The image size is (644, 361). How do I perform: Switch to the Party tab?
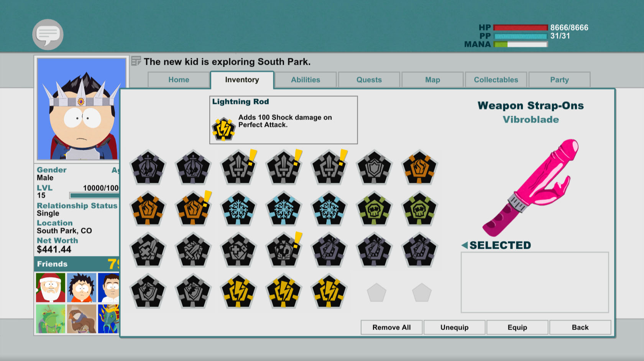[x=559, y=80]
